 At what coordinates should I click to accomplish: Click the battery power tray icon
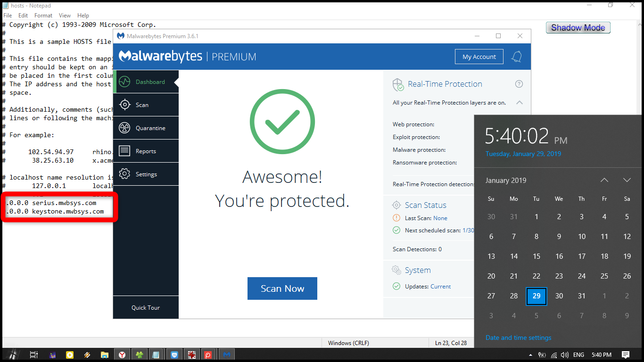542,355
